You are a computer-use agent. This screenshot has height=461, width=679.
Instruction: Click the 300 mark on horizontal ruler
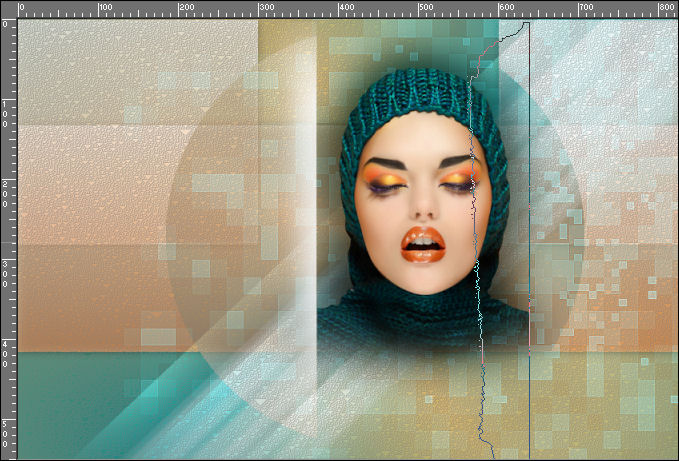pos(266,7)
